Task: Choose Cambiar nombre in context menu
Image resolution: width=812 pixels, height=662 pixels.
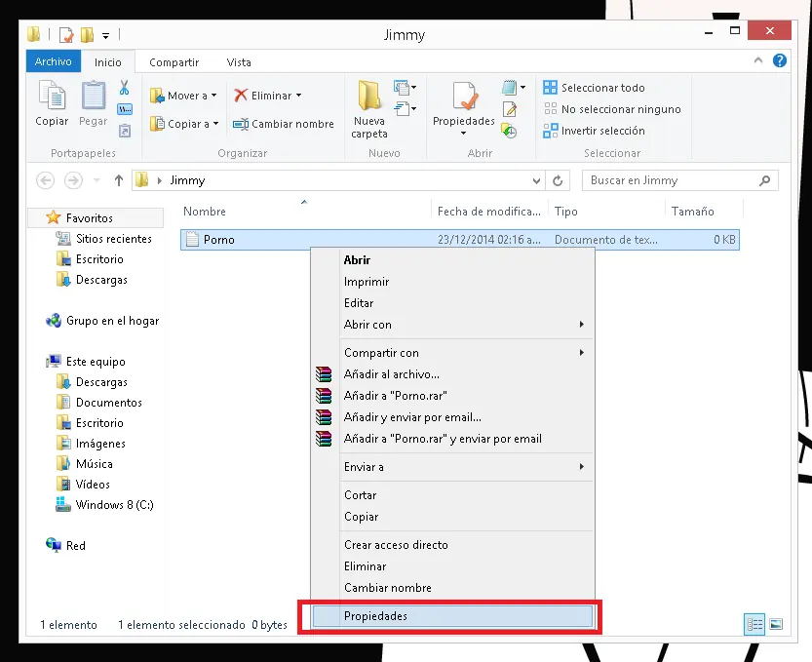Action: click(452, 588)
